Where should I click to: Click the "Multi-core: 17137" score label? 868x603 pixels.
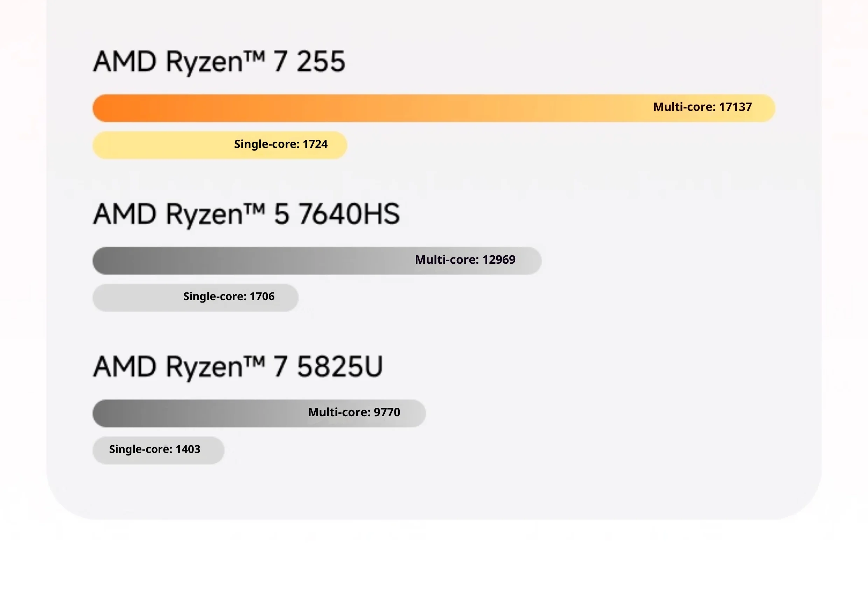click(x=702, y=107)
